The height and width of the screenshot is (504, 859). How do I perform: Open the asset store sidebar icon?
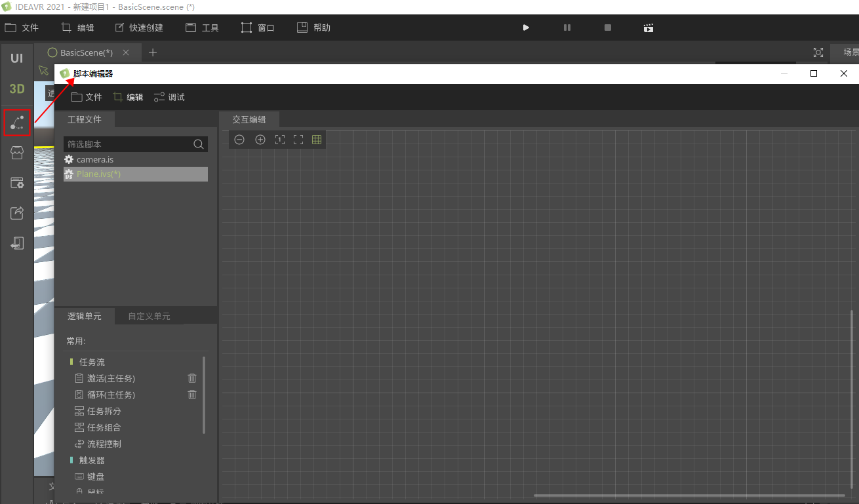[17, 153]
